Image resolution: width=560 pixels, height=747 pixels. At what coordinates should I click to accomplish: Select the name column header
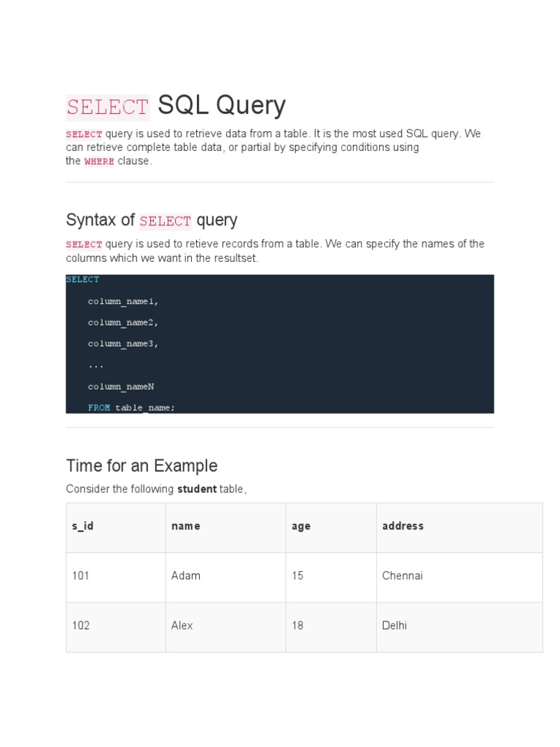[x=185, y=526]
